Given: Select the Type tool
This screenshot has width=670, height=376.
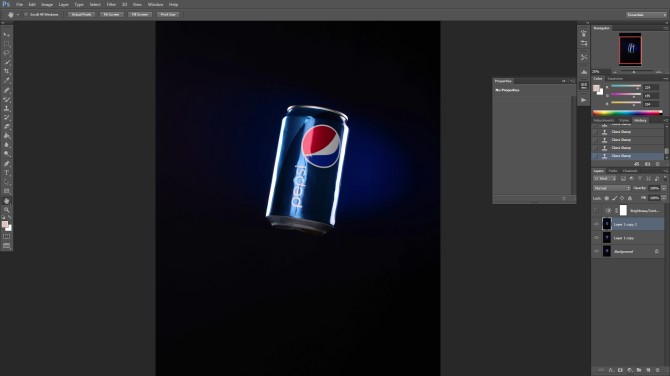Looking at the screenshot, I should pyautogui.click(x=6, y=173).
